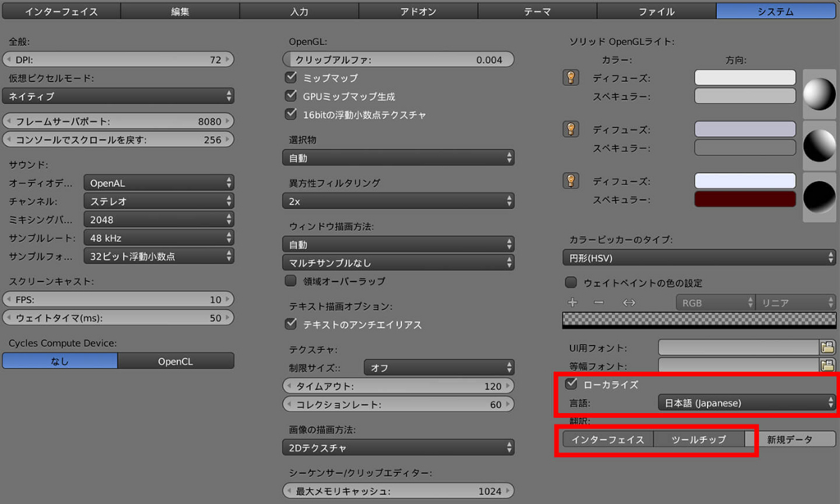Open the 選択物 自動 dropdown
The width and height of the screenshot is (840, 504).
click(399, 158)
